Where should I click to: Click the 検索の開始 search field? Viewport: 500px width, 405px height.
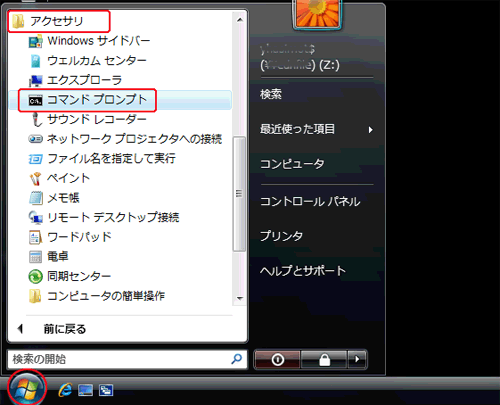pos(119,359)
